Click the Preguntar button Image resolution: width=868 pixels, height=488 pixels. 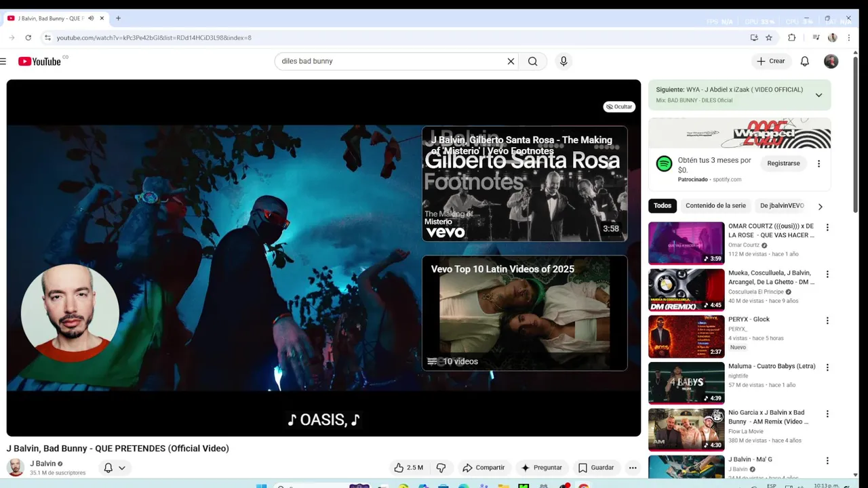[x=541, y=468]
